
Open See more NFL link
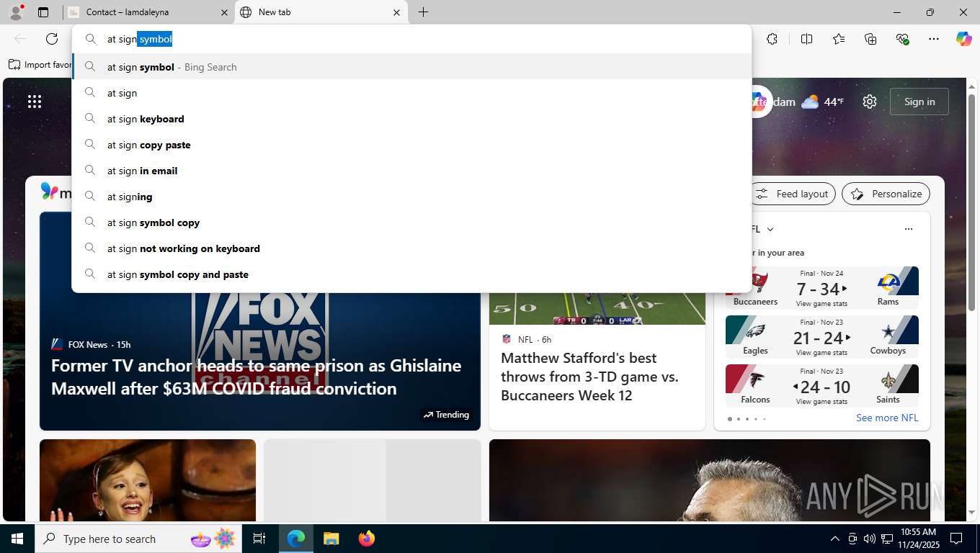887,418
